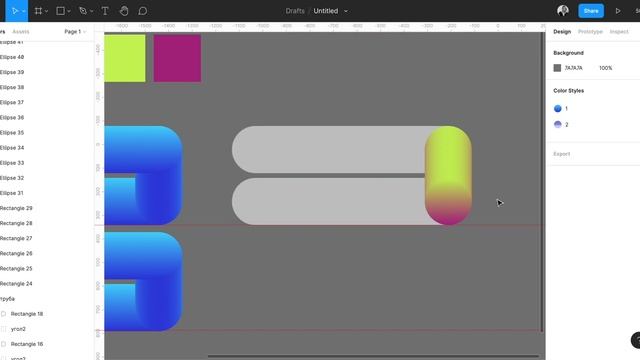The height and width of the screenshot is (360, 640).
Task: Switch to the Inspect tab
Action: click(619, 31)
